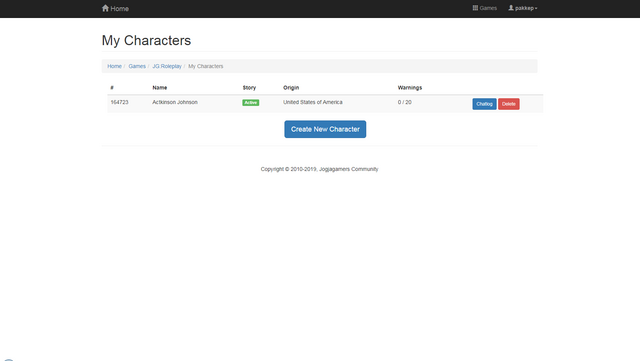640x361 pixels.
Task: Open the JG Roleplay breadcrumb link
Action: click(167, 66)
